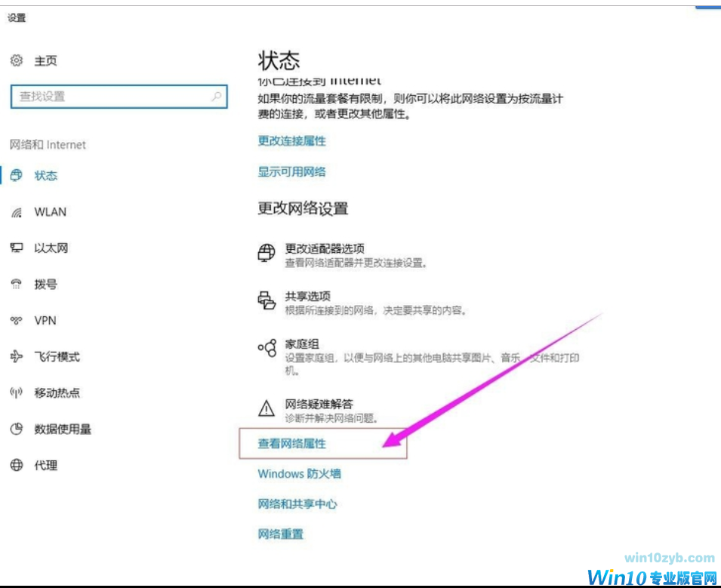Click the Airplane mode (飞行模式) icon
This screenshot has width=721, height=588.
[17, 356]
